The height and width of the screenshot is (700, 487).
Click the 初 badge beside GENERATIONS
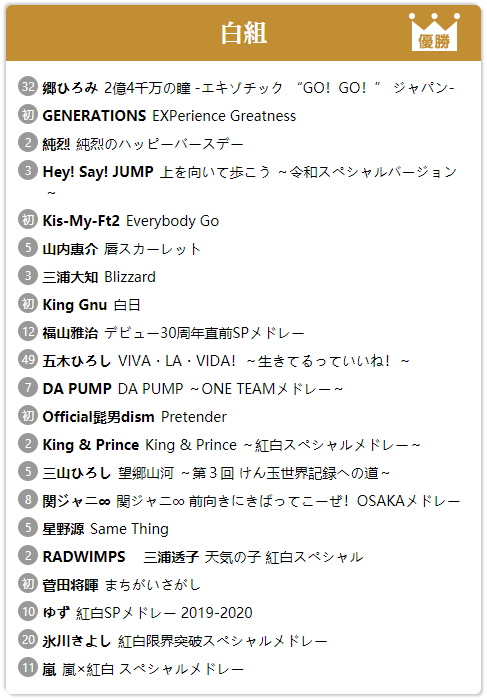click(x=28, y=114)
